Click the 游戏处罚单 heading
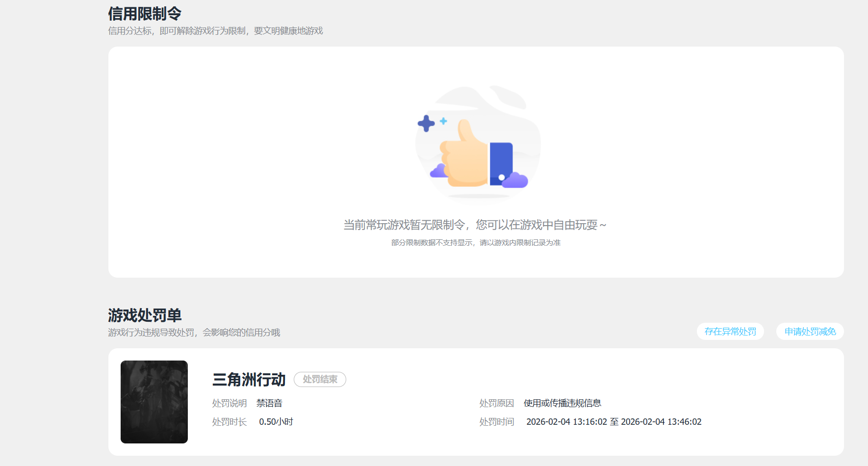 [x=145, y=315]
